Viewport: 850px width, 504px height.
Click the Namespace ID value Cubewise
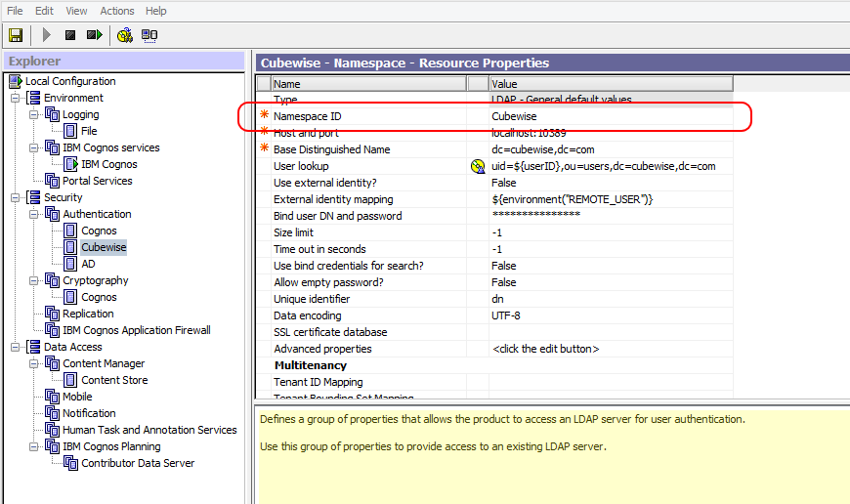[514, 116]
